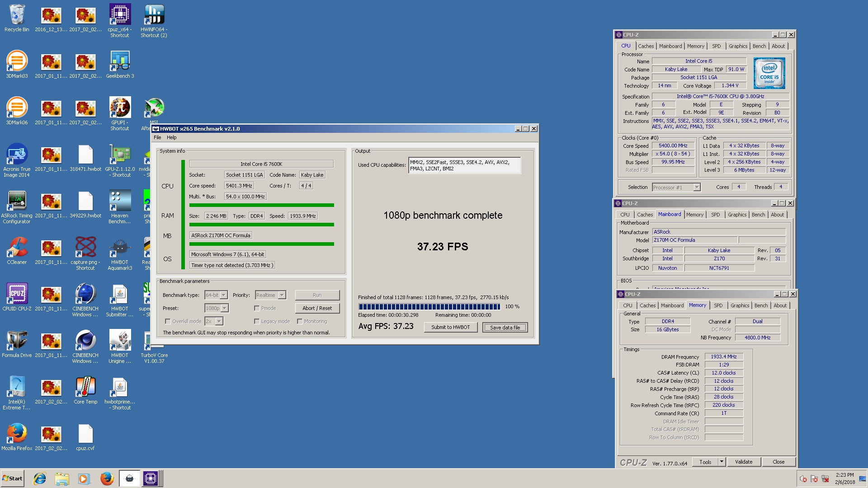Screen dimensions: 868x488
Task: Open the Recycle Bin desktop icon
Action: [17, 18]
